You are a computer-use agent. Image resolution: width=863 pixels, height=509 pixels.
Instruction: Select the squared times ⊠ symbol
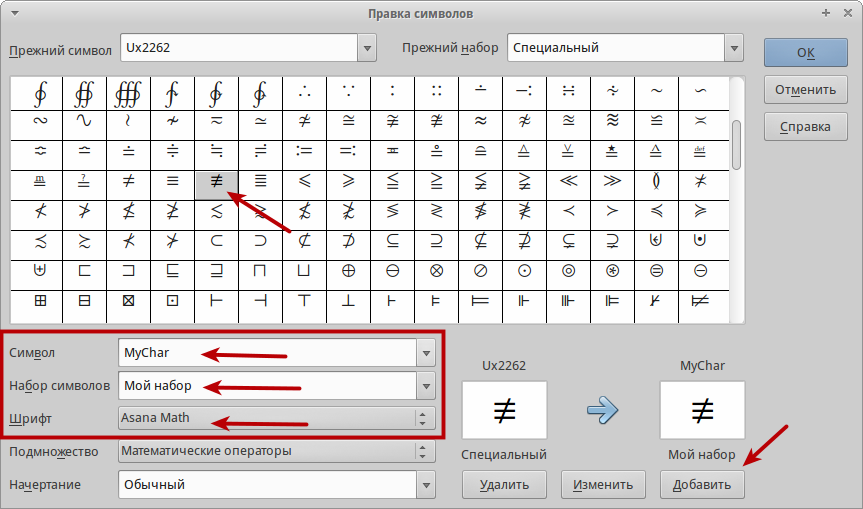[128, 301]
